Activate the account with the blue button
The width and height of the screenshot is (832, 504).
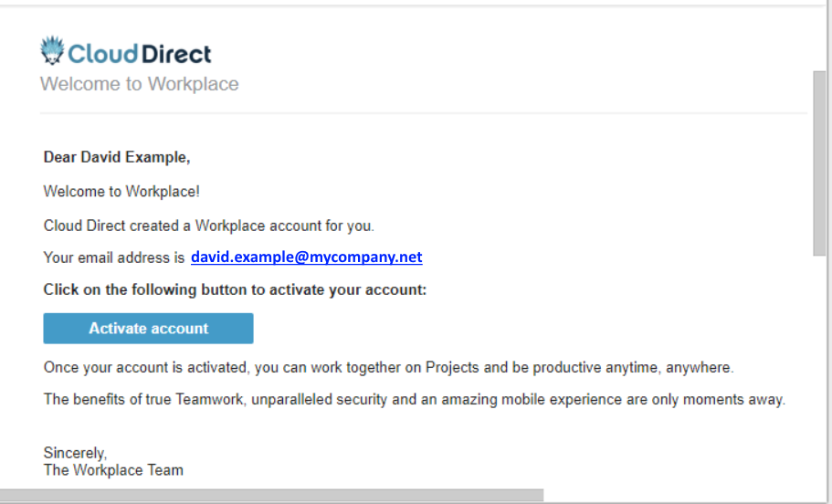(148, 329)
